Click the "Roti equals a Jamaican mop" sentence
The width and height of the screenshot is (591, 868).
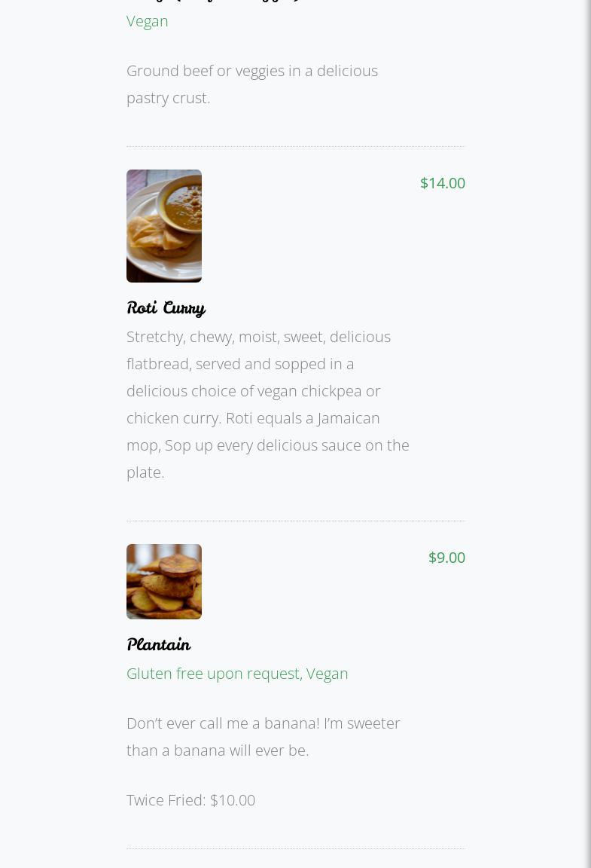pyautogui.click(x=301, y=418)
